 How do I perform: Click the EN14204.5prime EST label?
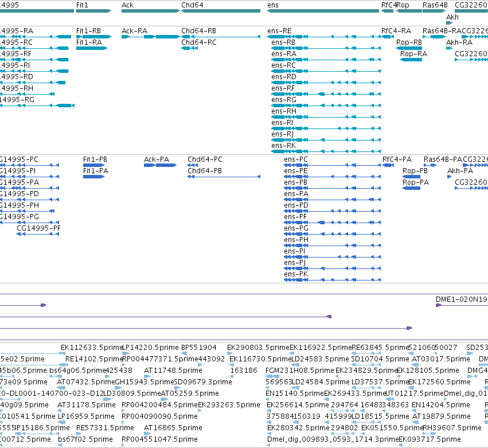pos(441,405)
